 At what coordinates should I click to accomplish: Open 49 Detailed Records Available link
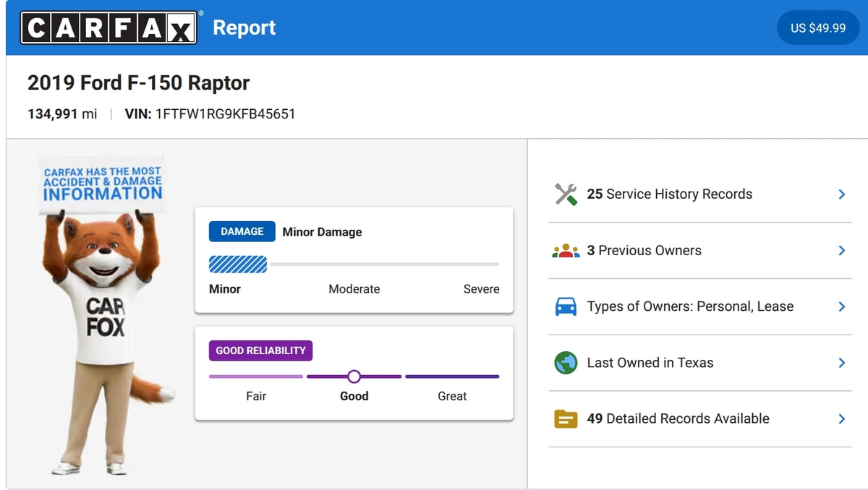click(x=678, y=418)
